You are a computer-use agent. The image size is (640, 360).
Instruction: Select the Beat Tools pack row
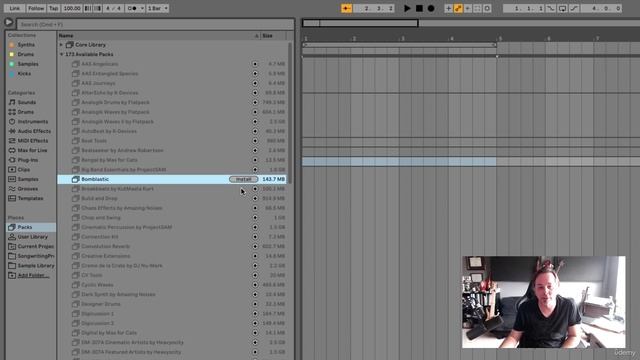pyautogui.click(x=172, y=141)
